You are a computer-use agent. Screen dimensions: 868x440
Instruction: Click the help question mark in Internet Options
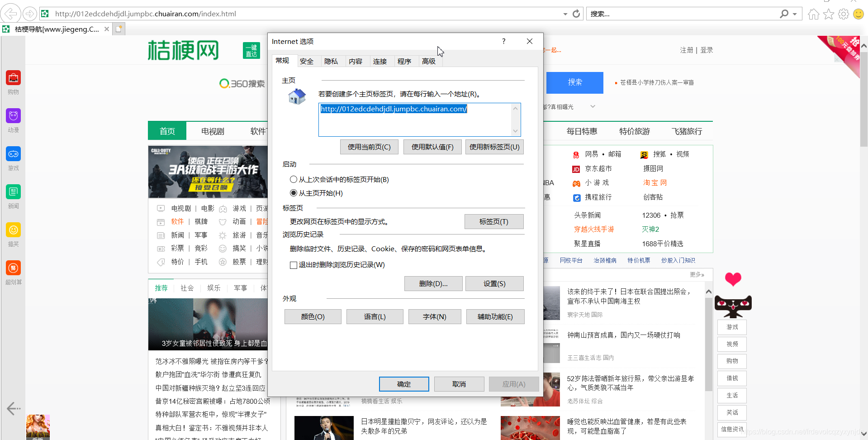point(503,41)
